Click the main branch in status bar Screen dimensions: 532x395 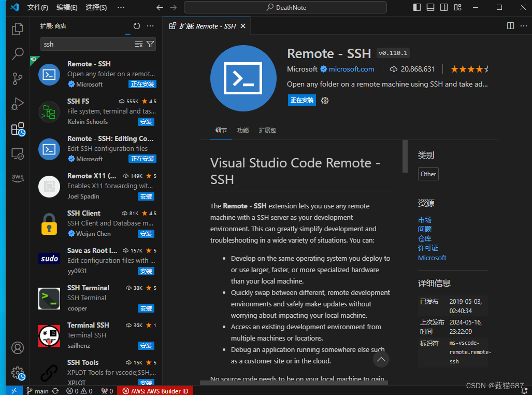pyautogui.click(x=38, y=391)
